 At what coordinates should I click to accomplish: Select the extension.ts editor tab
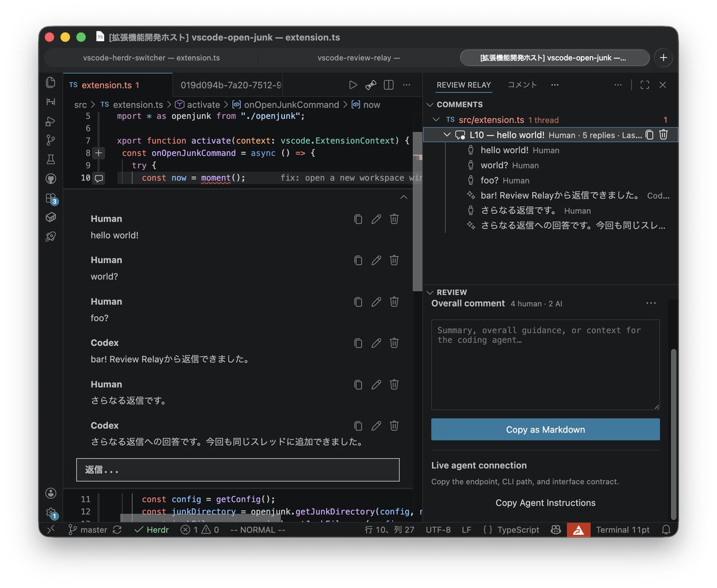[117, 85]
